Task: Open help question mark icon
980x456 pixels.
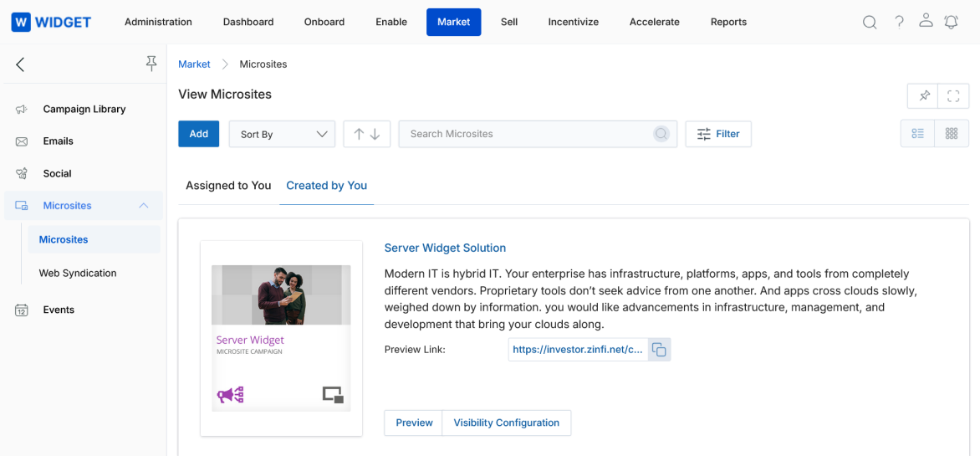Action: tap(899, 23)
